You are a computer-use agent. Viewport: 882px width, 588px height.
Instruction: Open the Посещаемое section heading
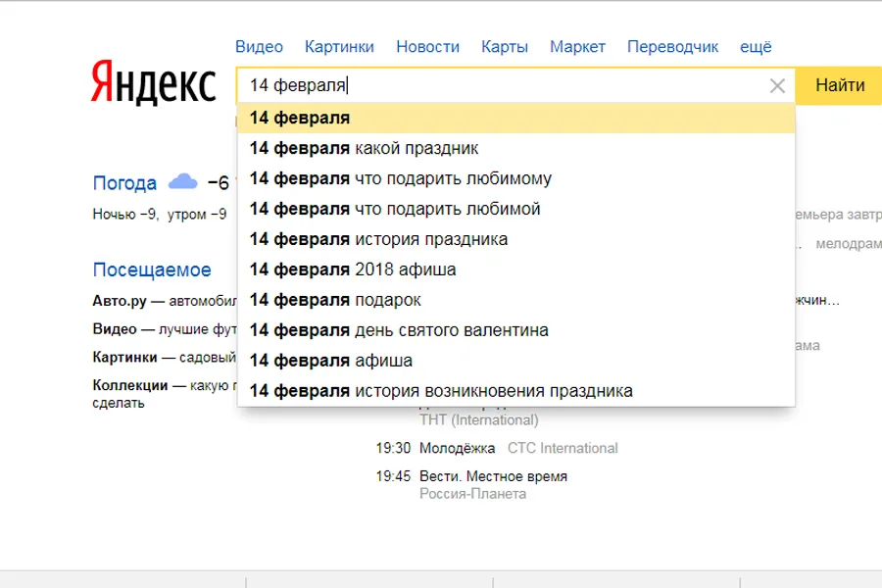(152, 270)
